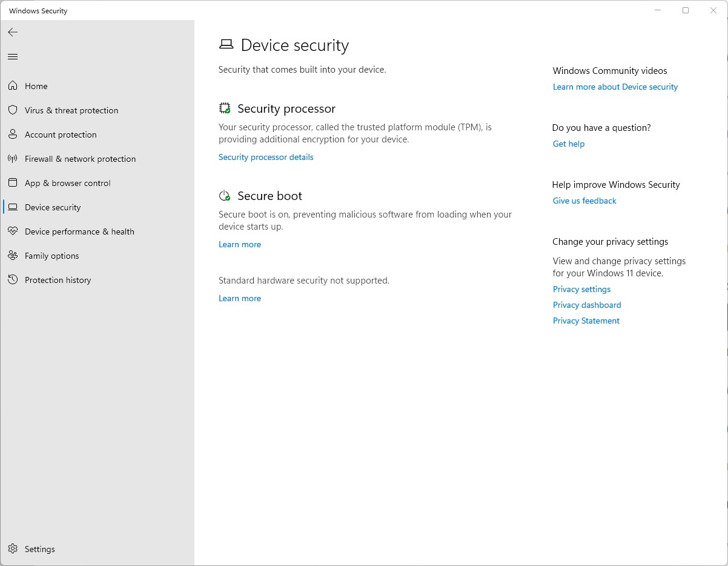Open Security processor details link

266,157
